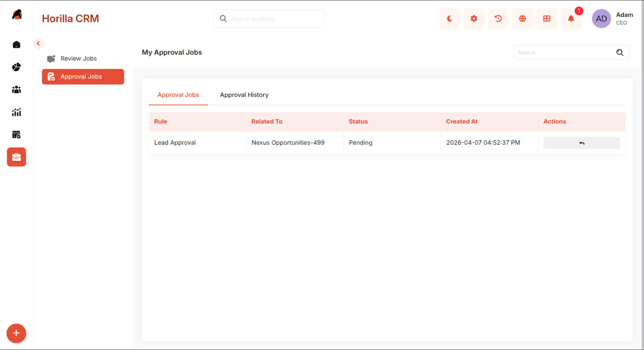Open the people group sidebar icon

click(16, 90)
